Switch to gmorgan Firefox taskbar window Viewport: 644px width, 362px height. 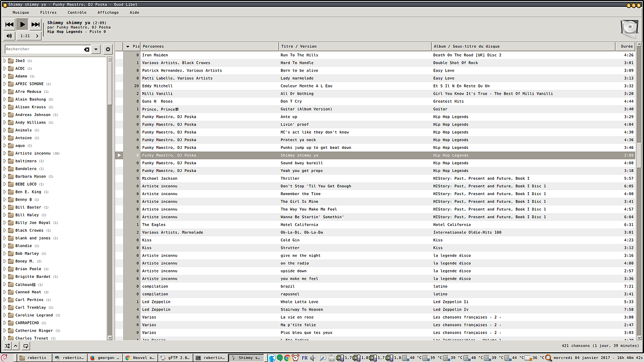[x=104, y=357]
